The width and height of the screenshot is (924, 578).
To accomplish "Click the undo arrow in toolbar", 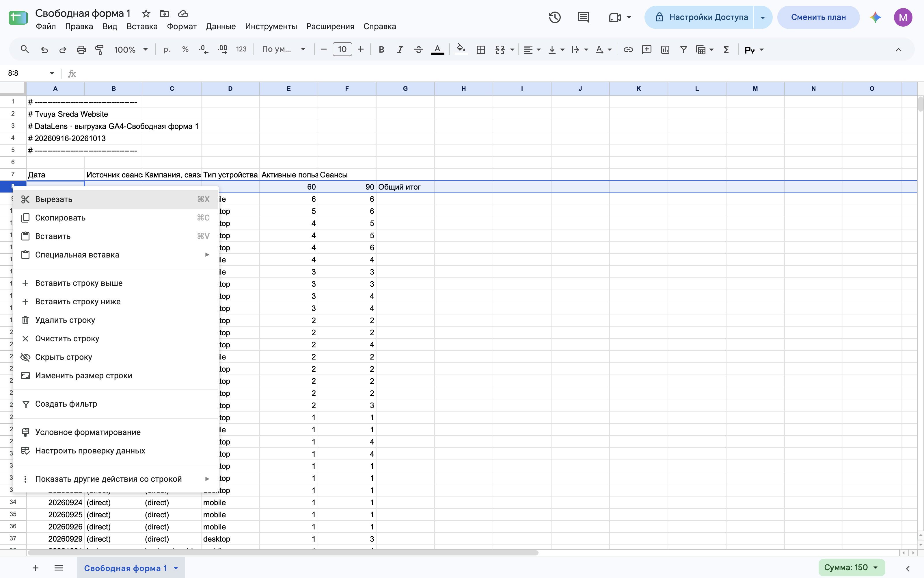I will tap(44, 50).
